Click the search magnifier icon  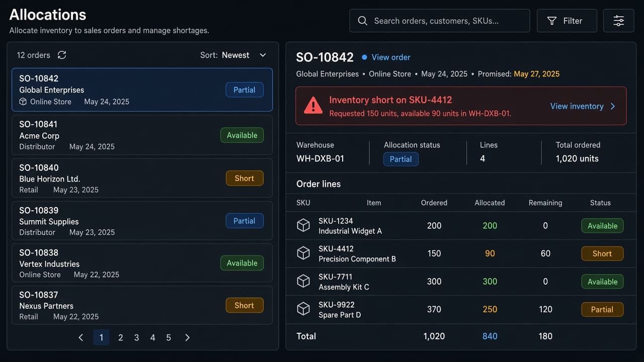(x=362, y=21)
